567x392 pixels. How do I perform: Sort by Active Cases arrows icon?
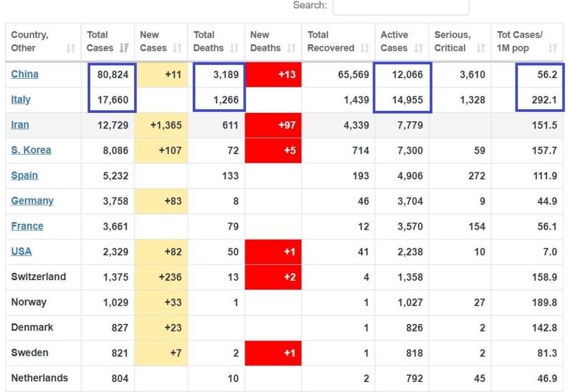419,48
